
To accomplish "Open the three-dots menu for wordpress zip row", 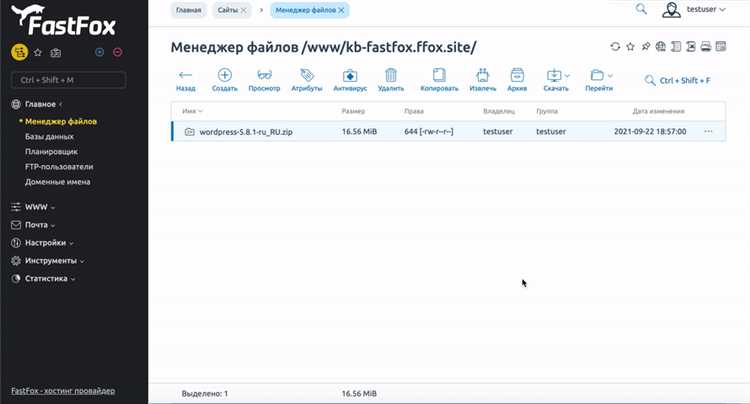I will pyautogui.click(x=708, y=131).
